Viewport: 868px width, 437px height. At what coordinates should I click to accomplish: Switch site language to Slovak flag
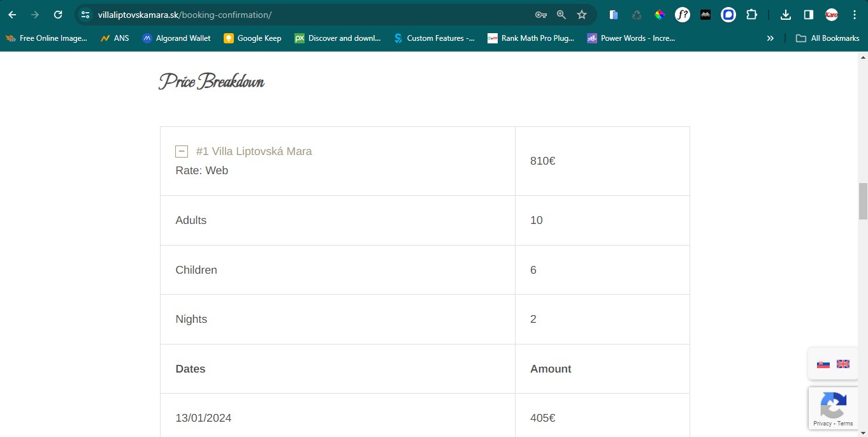823,364
